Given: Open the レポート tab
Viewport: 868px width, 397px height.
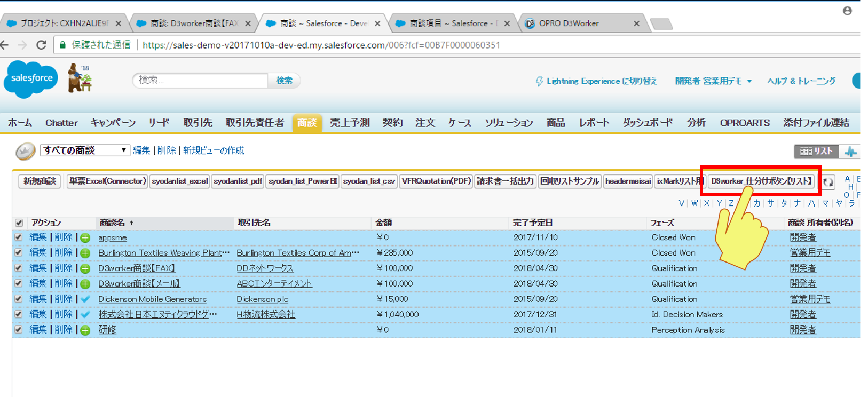Looking at the screenshot, I should (594, 123).
